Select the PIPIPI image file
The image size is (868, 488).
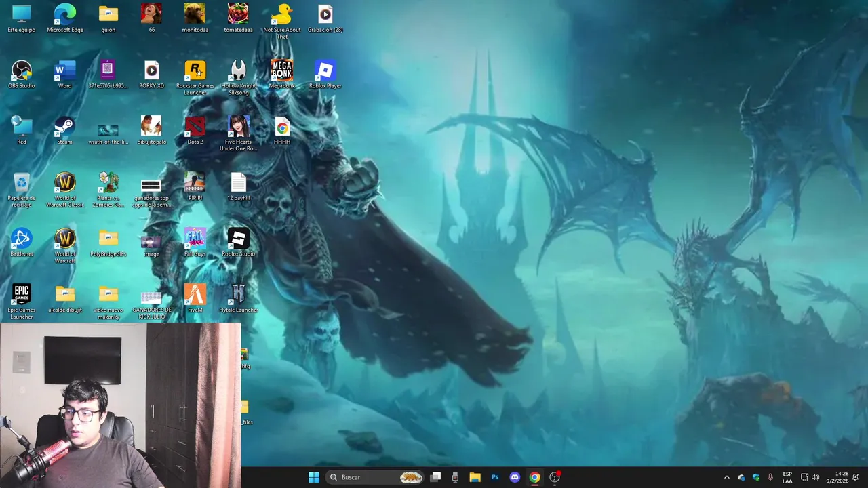pyautogui.click(x=195, y=186)
